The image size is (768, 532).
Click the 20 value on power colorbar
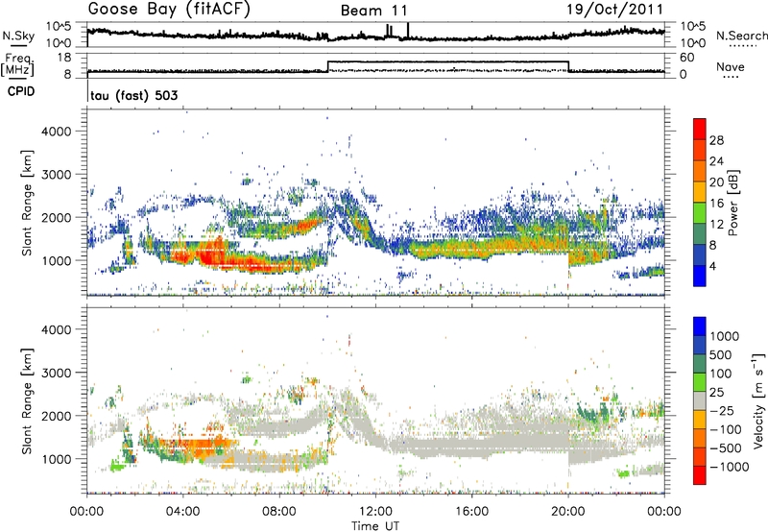coord(716,182)
